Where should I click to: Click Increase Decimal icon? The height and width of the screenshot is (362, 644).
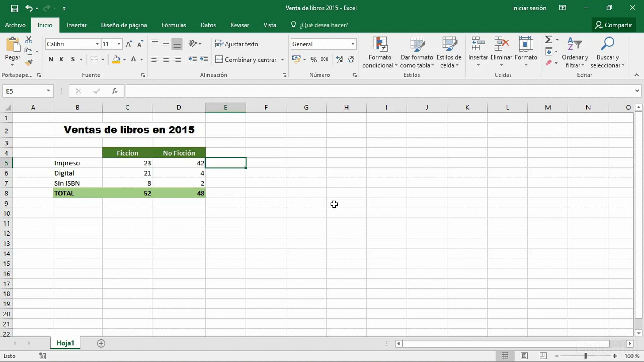(340, 59)
